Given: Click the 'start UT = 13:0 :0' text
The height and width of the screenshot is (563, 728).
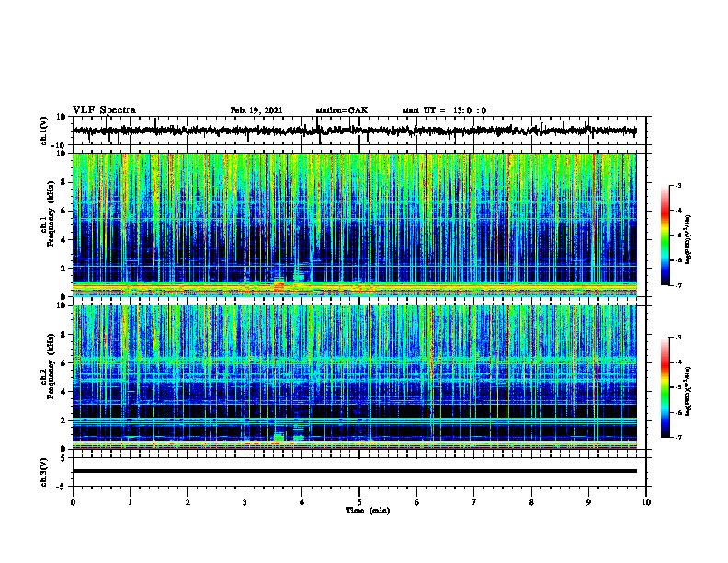Looking at the screenshot, I should (444, 110).
